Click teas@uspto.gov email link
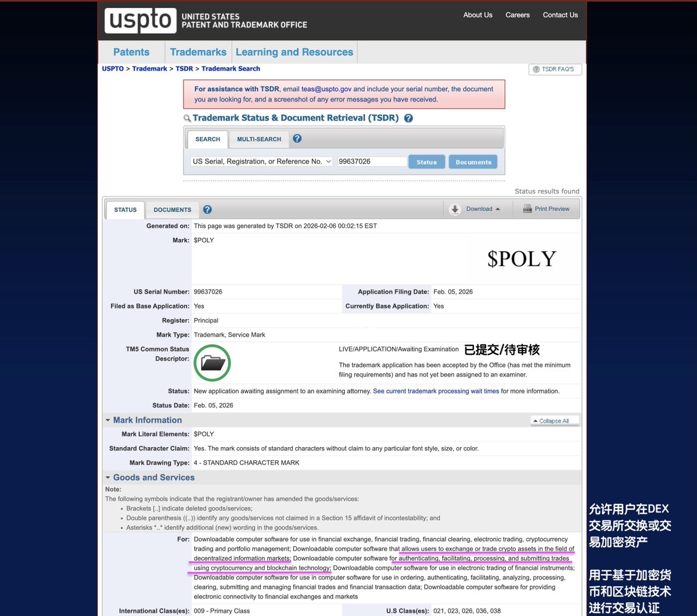The height and width of the screenshot is (616, 697). tap(326, 89)
